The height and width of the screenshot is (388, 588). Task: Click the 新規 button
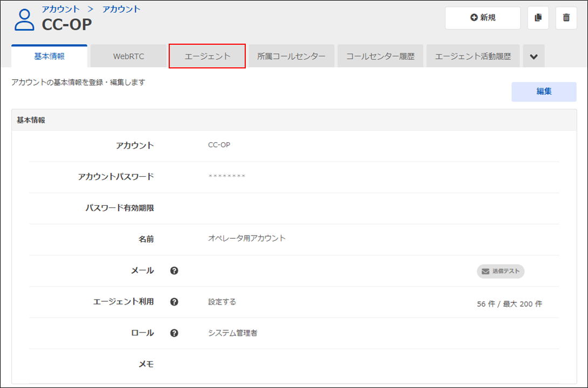(482, 18)
